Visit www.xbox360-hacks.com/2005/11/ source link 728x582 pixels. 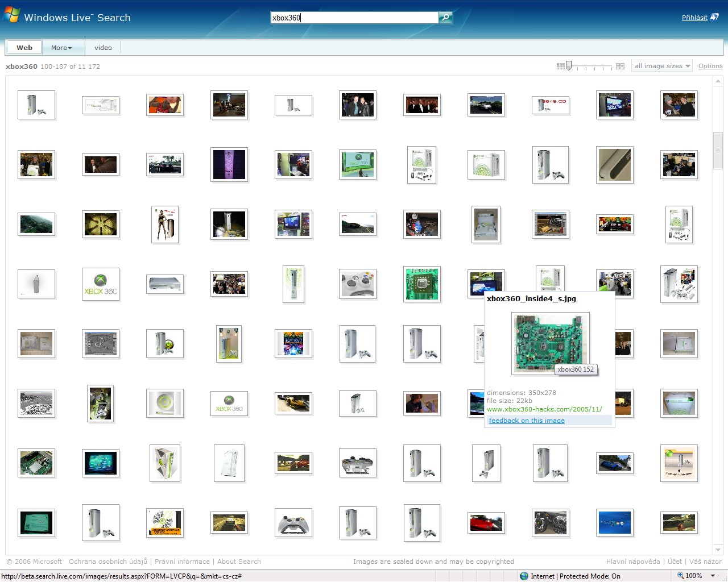[544, 409]
